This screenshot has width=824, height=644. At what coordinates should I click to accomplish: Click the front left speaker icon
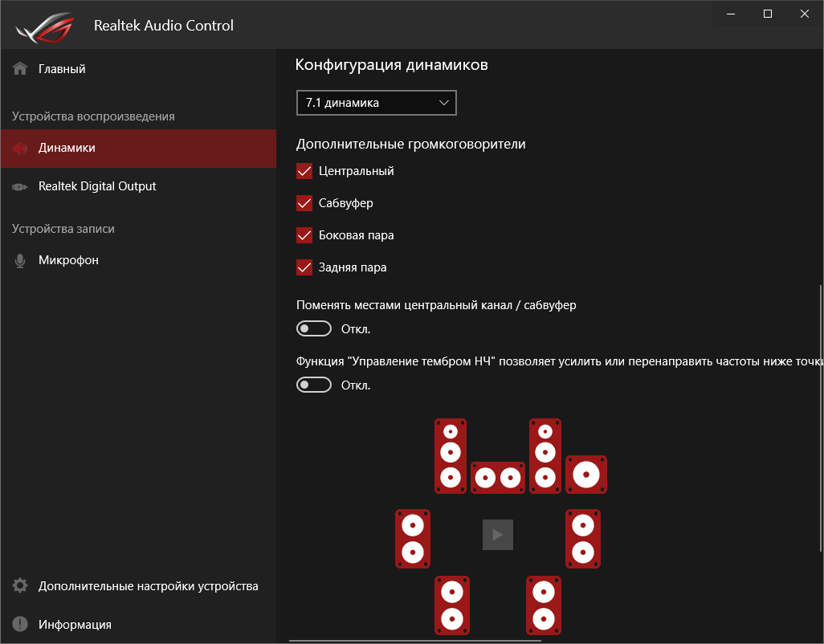tap(451, 455)
